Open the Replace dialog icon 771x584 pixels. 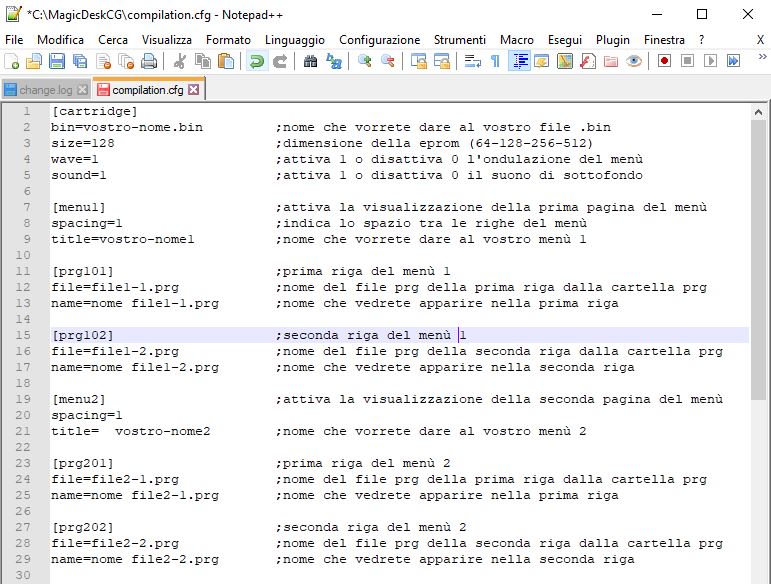(333, 61)
